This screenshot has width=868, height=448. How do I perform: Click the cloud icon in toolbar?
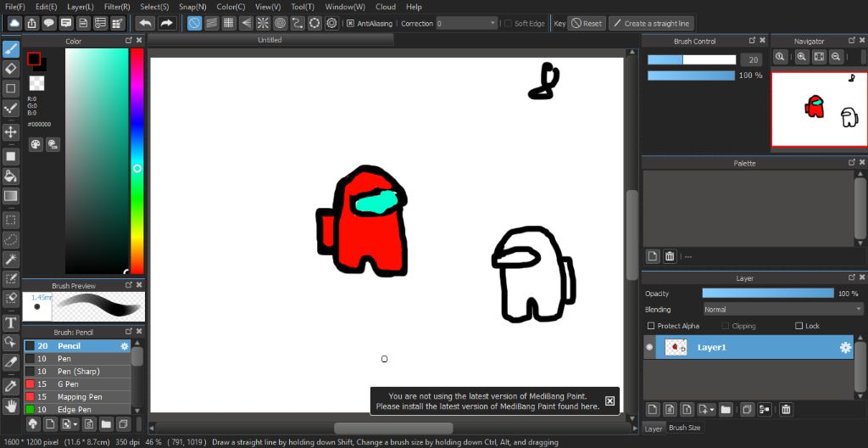click(14, 23)
